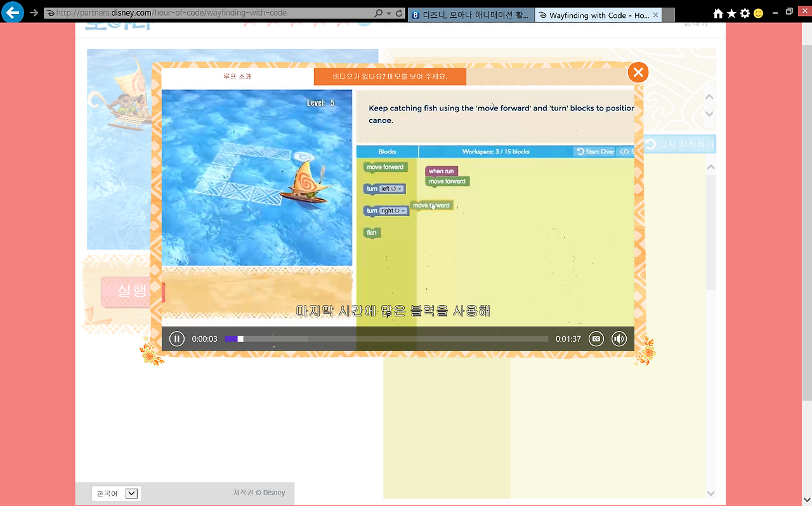Image resolution: width=812 pixels, height=506 pixels.
Task: Open browser settings gear icon
Action: tap(745, 13)
